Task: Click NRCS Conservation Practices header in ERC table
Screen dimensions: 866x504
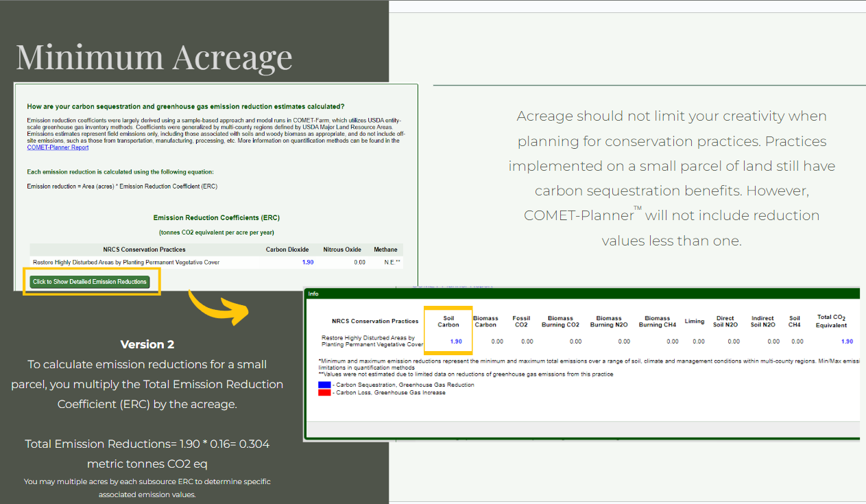Action: point(144,250)
